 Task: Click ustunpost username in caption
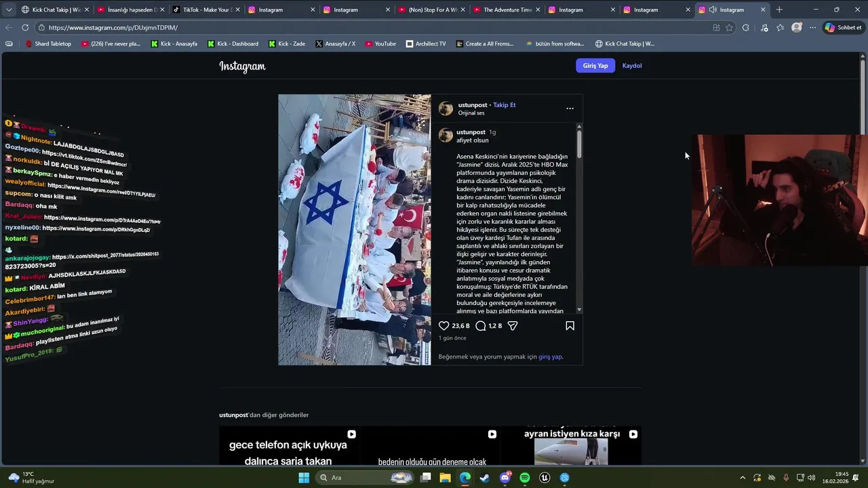coord(471,132)
